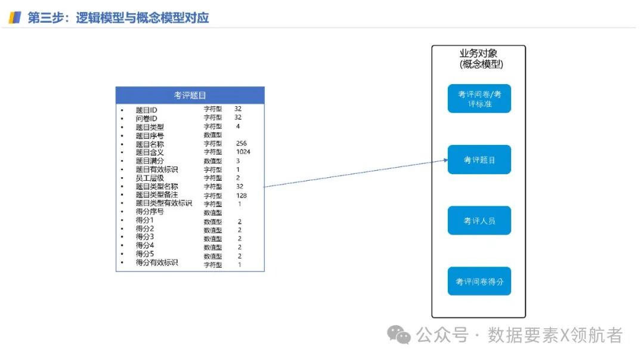Viewport: 644px width, 361px height.
Task: Click the 得分有效标识 field name
Action: (157, 263)
